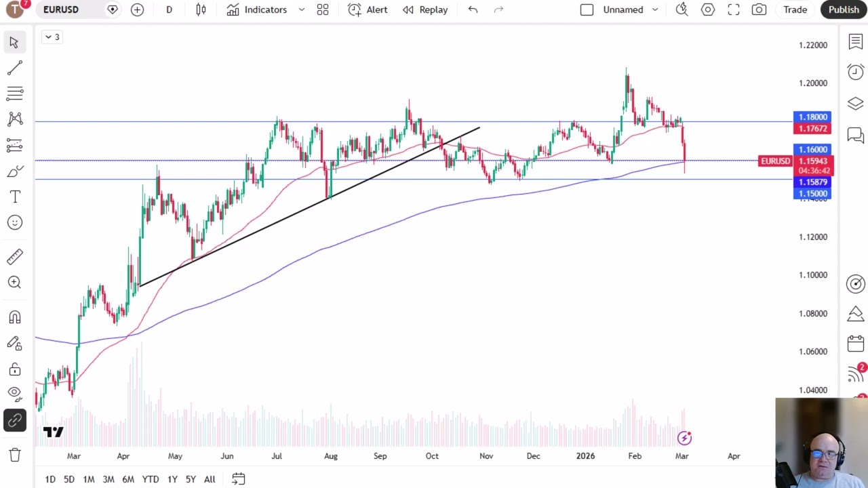Open the chart patterns tool

pyautogui.click(x=14, y=119)
